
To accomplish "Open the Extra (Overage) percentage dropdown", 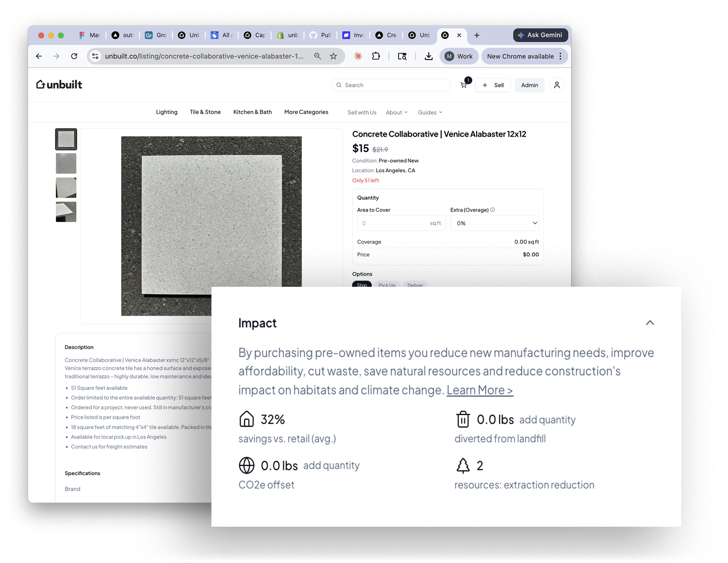I will coord(494,223).
